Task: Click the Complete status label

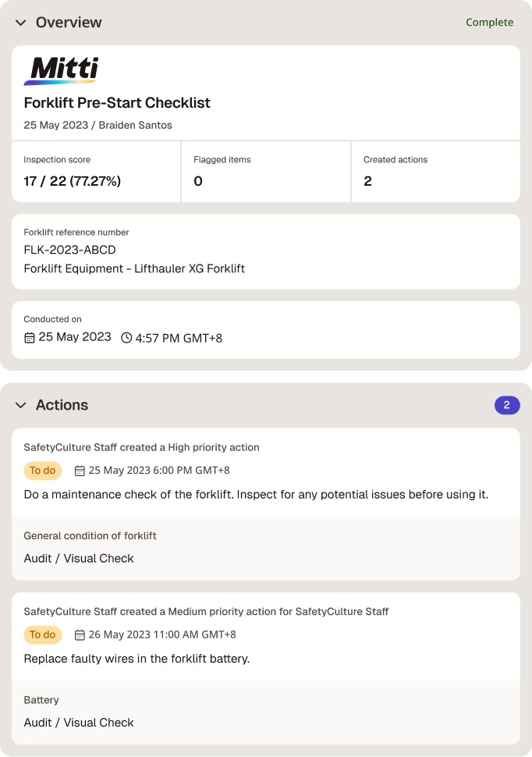Action: click(489, 22)
